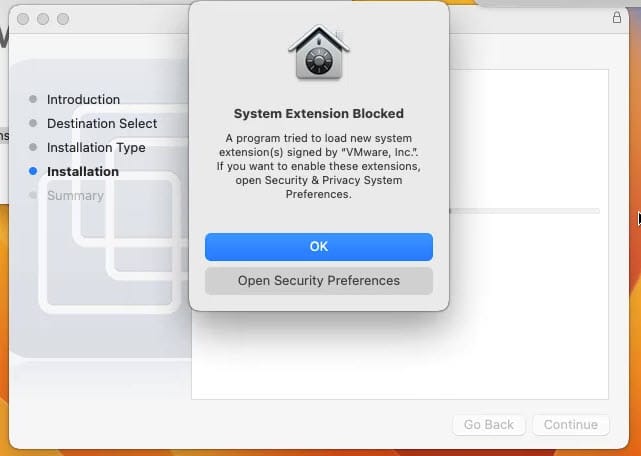The image size is (641, 456).
Task: Click the padlock icon in the title bar
Action: pos(617,18)
